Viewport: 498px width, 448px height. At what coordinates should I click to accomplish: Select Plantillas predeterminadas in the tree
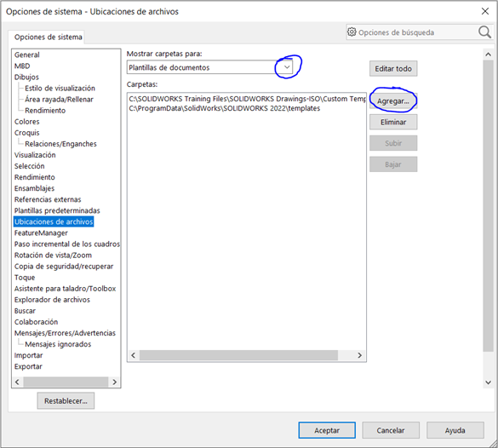57,210
